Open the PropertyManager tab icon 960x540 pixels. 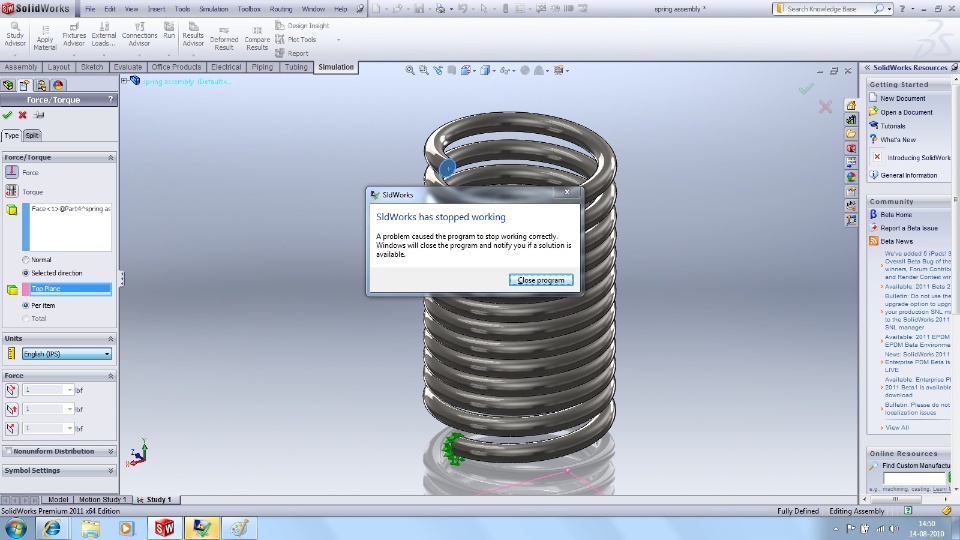pos(24,85)
